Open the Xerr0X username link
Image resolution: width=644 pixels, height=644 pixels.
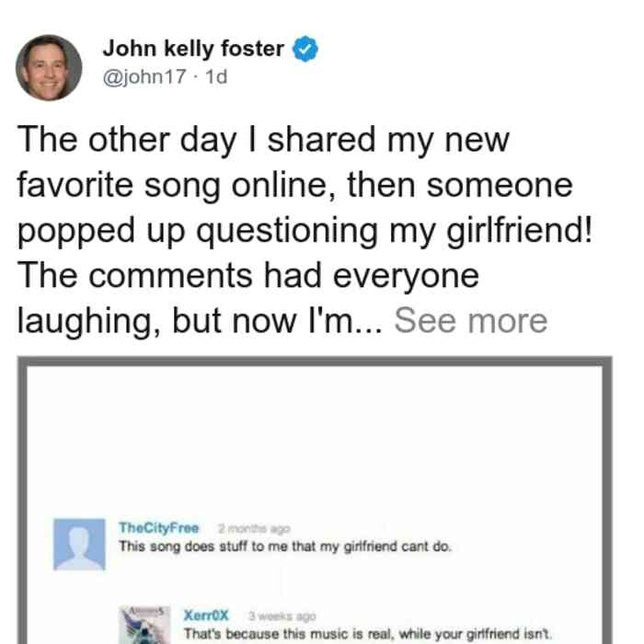coord(206,615)
